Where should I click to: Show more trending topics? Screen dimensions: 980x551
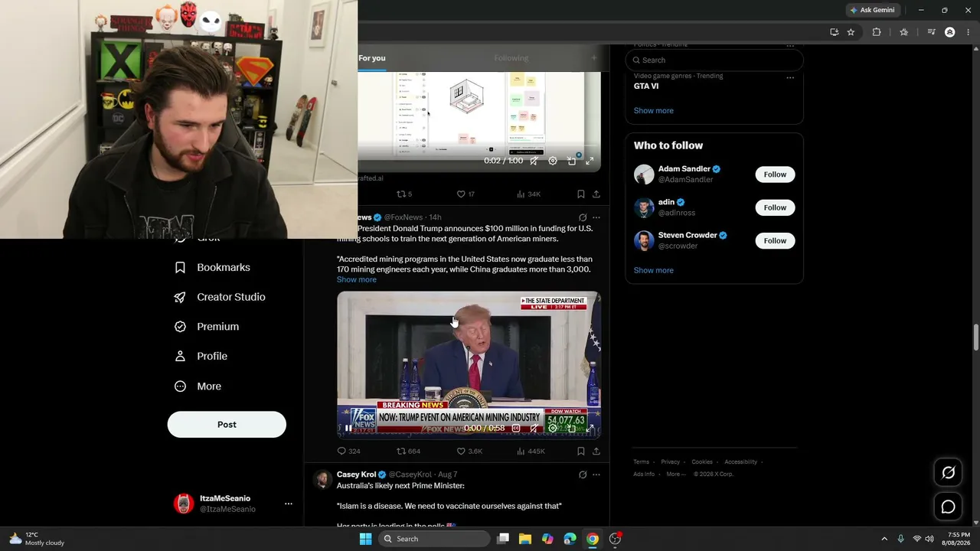[654, 110]
